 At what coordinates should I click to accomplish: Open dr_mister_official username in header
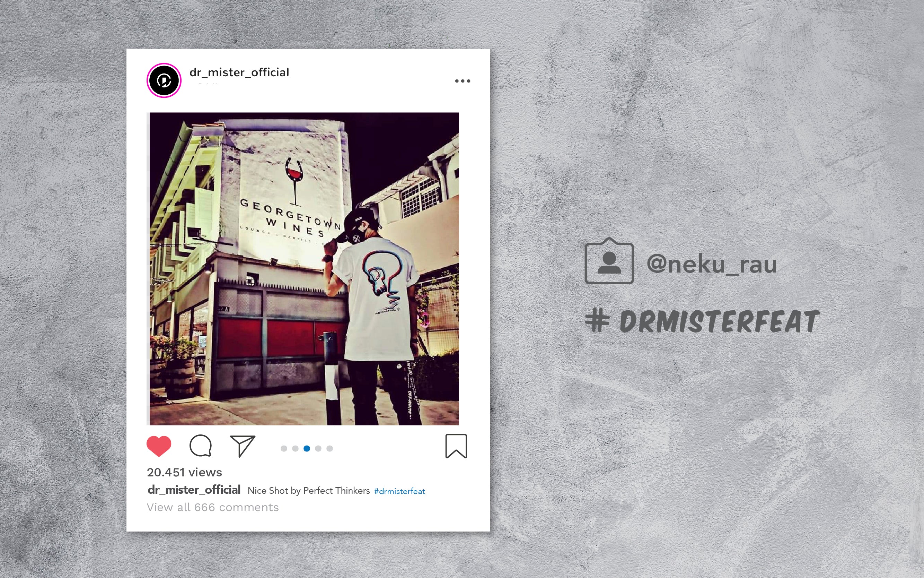point(239,72)
